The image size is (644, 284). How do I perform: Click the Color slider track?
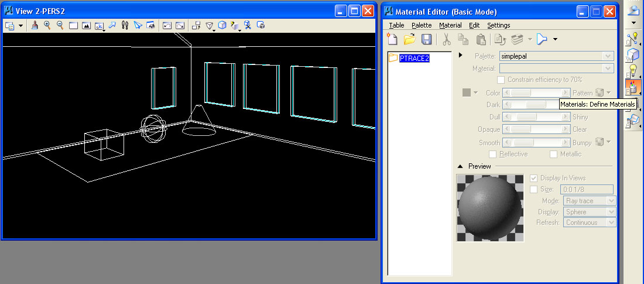click(536, 93)
